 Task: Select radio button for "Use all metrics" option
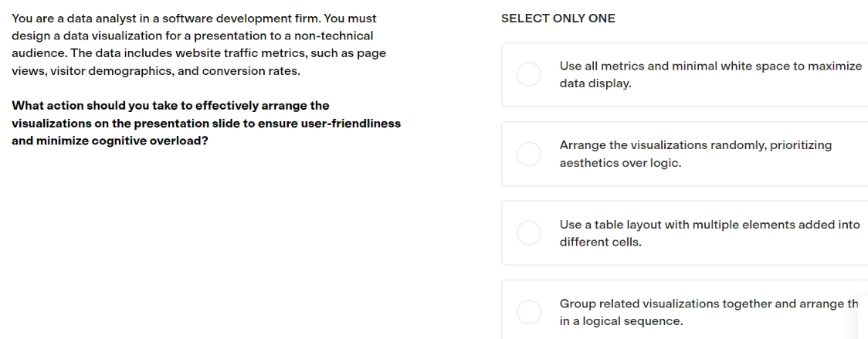click(529, 75)
